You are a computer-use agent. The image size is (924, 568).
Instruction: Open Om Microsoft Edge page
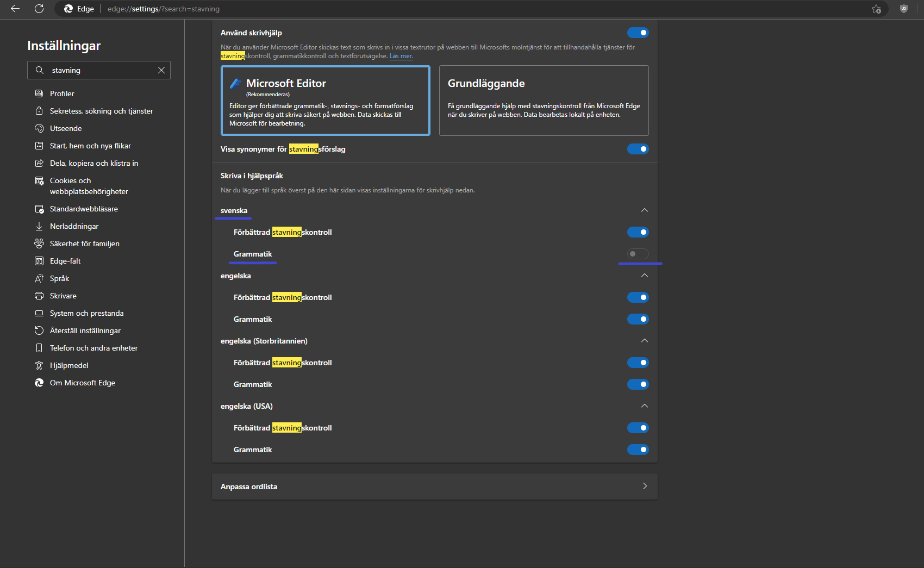pos(83,383)
